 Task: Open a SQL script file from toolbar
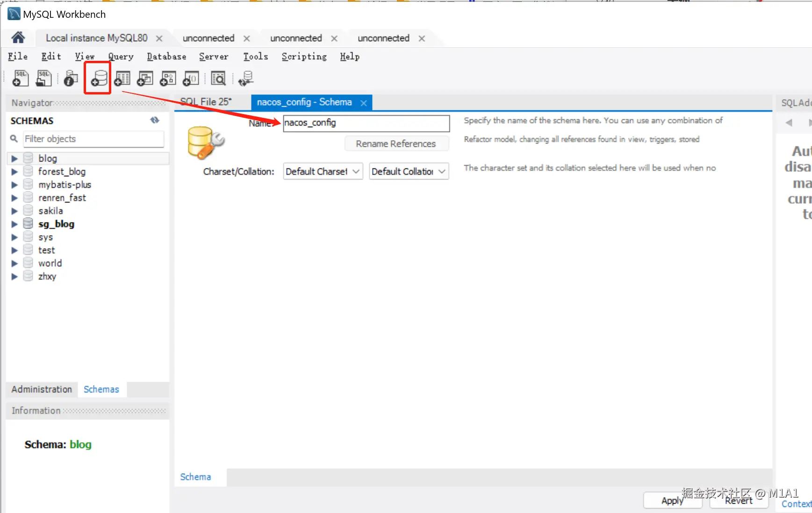point(44,78)
